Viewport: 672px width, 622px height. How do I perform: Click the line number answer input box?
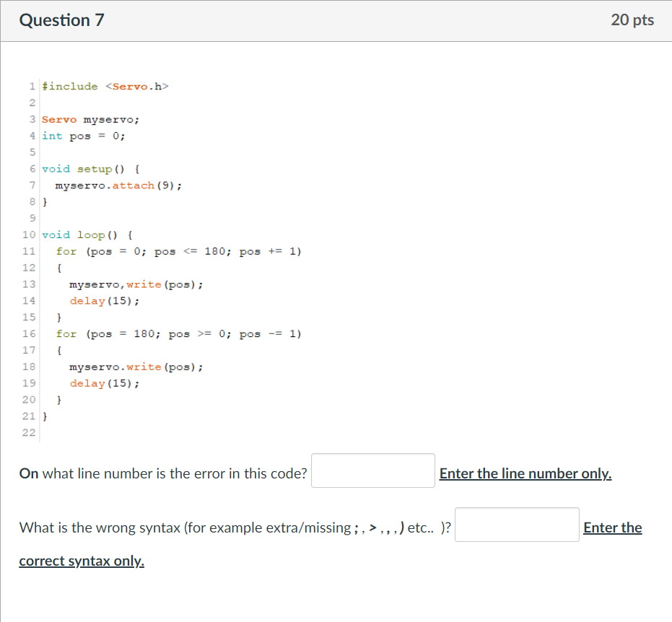click(373, 470)
